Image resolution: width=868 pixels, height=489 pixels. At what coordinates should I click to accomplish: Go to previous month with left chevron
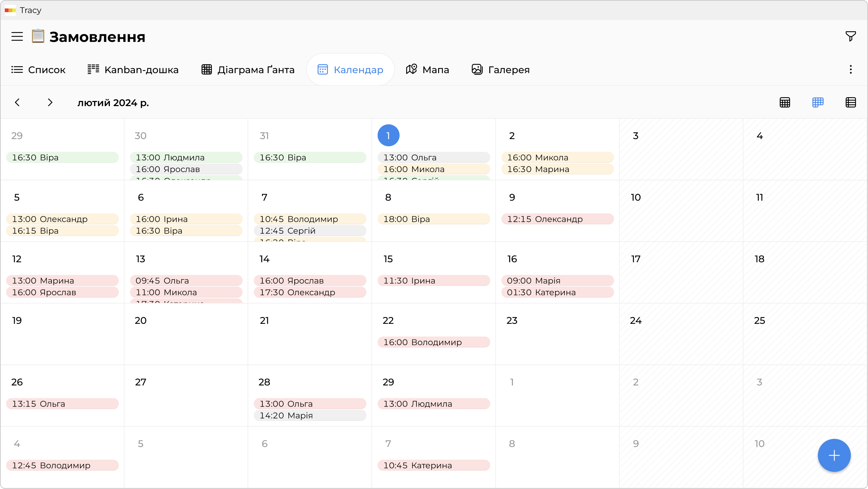coord(17,102)
